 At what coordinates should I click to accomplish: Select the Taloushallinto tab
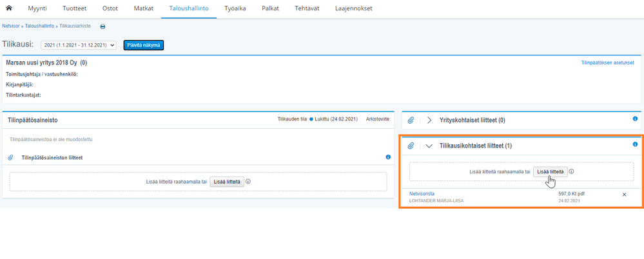188,8
